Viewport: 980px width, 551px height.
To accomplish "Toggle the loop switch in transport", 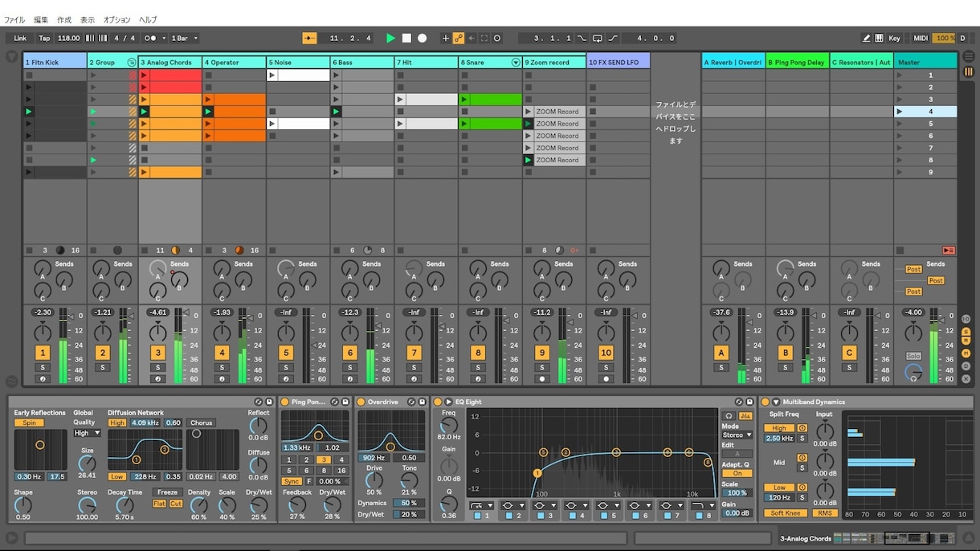I will tap(597, 38).
